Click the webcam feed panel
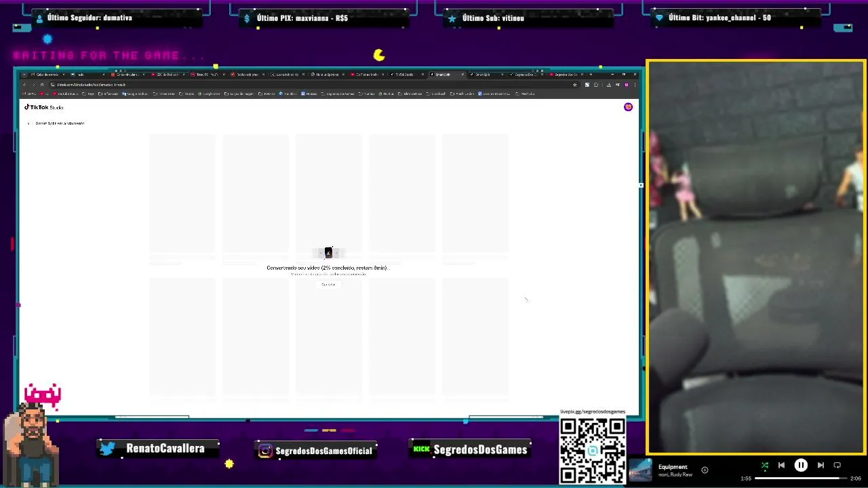 (x=755, y=258)
